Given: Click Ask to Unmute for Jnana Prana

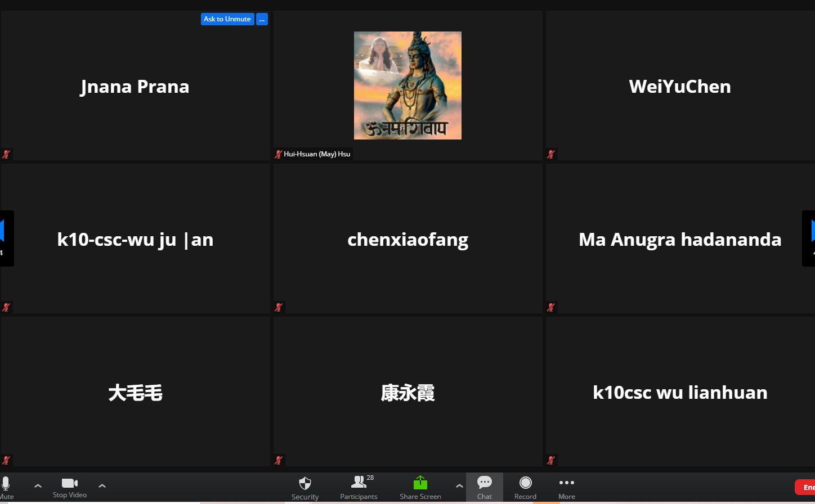Looking at the screenshot, I should pyautogui.click(x=227, y=19).
